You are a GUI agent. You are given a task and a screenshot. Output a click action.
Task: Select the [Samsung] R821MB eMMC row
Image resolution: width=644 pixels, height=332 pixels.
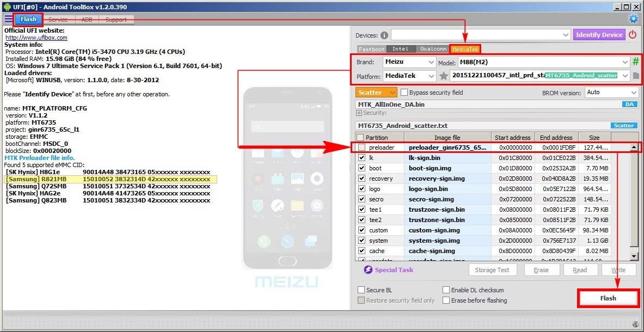click(110, 180)
